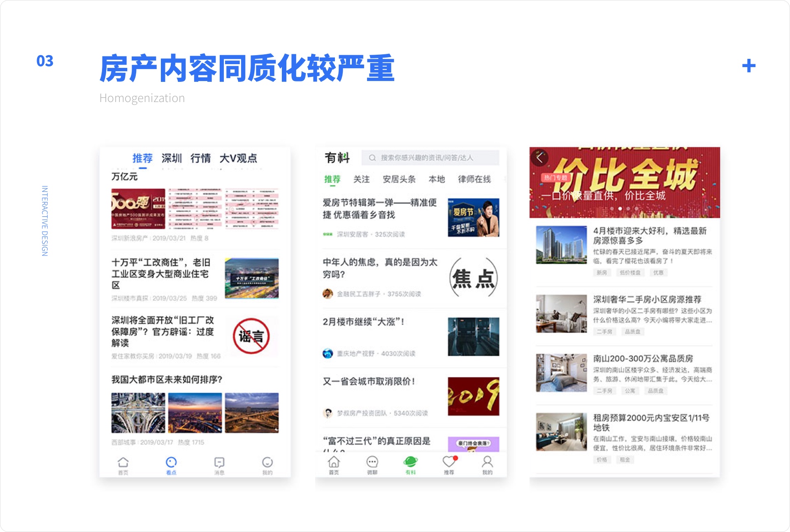The image size is (790, 532).
Task: Switch to the 大V观点 tab
Action: (x=238, y=158)
